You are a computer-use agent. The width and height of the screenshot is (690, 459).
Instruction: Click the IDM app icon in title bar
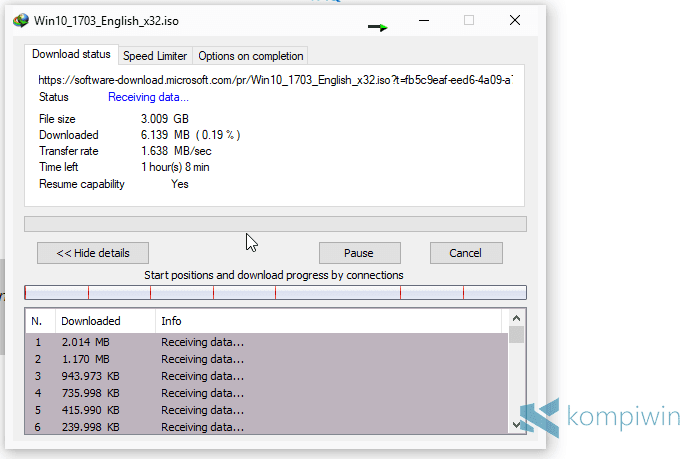pos(21,21)
